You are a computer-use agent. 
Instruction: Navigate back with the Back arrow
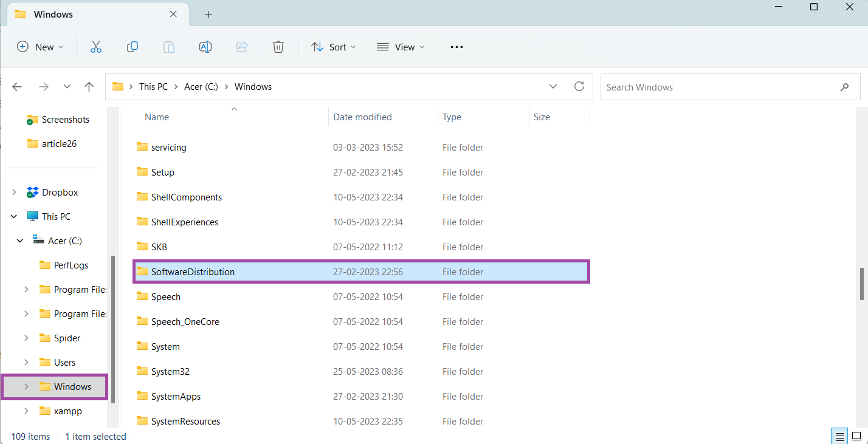17,87
